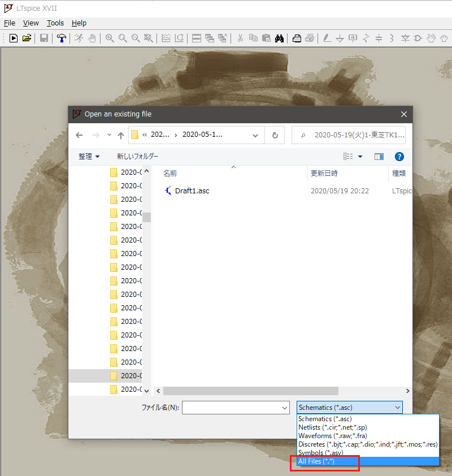Viewport: 452px width, 476px height.
Task: Click 新しいフォルダー new folder button
Action: point(137,157)
